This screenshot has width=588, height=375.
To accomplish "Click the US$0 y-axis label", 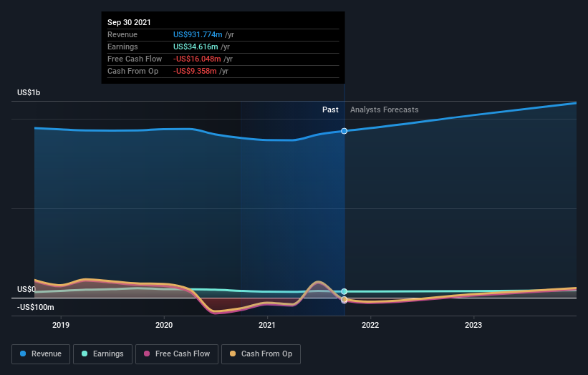I will coord(26,289).
